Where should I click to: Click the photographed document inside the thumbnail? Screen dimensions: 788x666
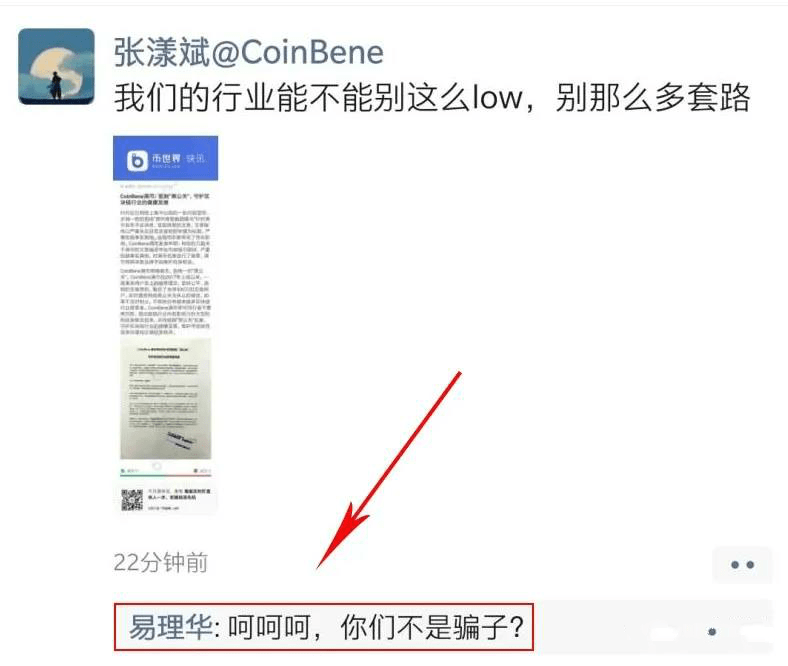click(x=165, y=398)
